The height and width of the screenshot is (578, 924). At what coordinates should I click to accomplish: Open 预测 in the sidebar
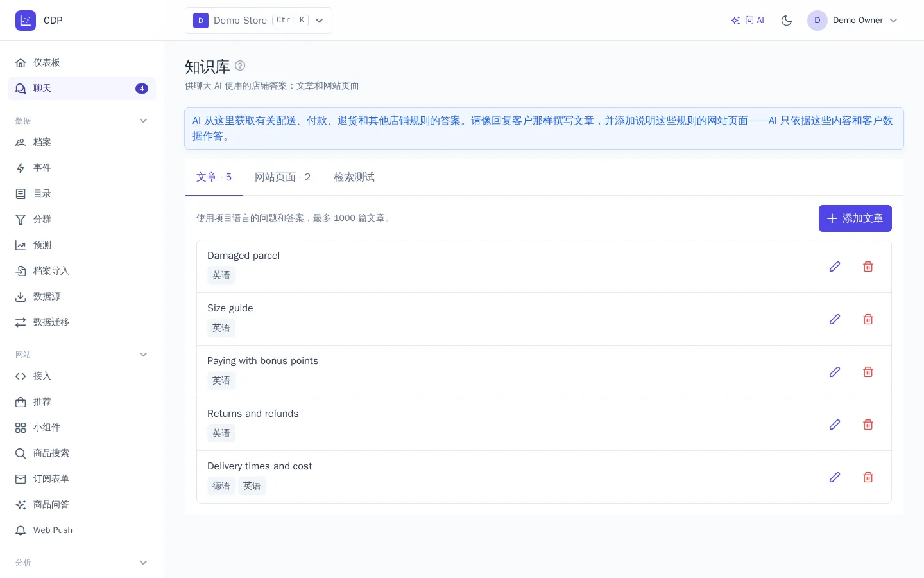[x=81, y=245]
